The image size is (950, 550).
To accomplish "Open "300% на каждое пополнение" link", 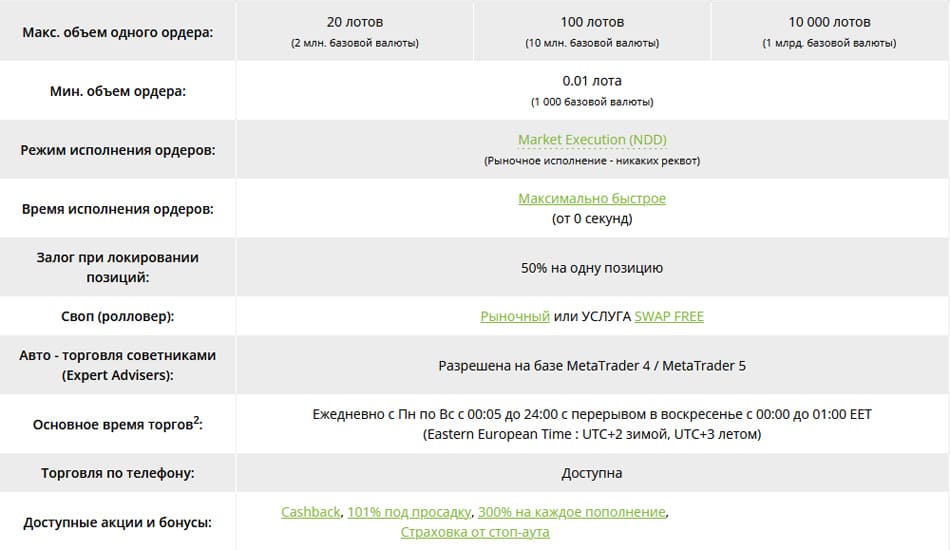I will (x=572, y=512).
